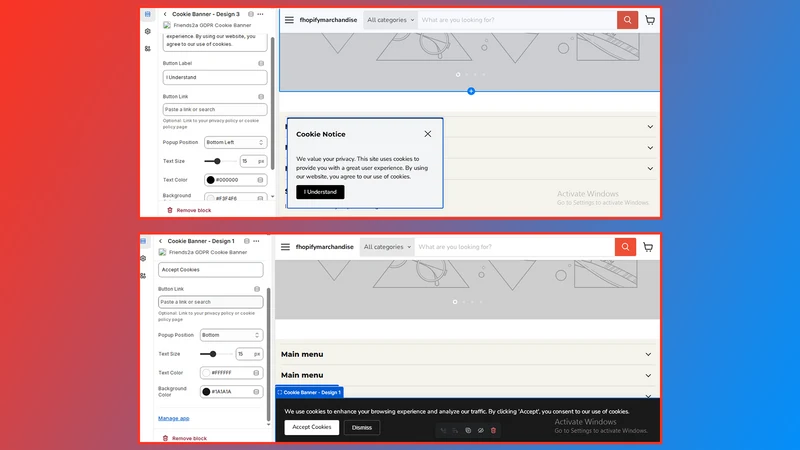Viewport: 800px width, 450px height.
Task: Open more options beside Design 3 title
Action: [x=261, y=14]
